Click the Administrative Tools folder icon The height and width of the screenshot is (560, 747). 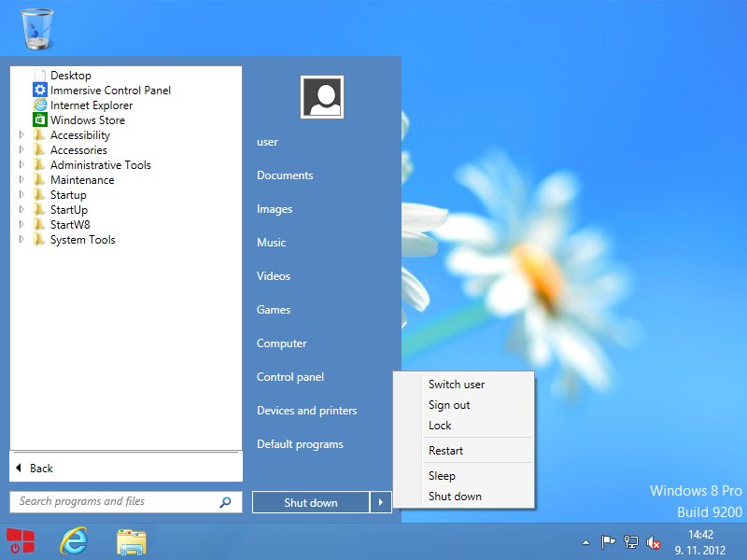pyautogui.click(x=40, y=165)
